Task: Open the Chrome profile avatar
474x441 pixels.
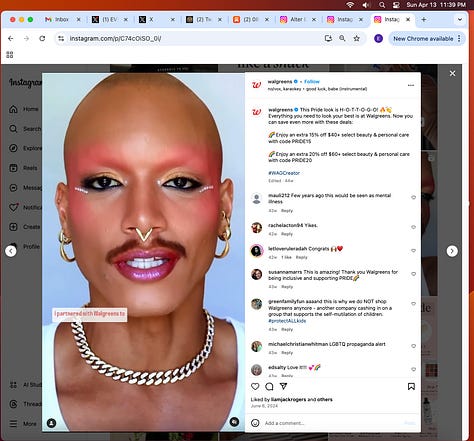Action: pyautogui.click(x=378, y=38)
